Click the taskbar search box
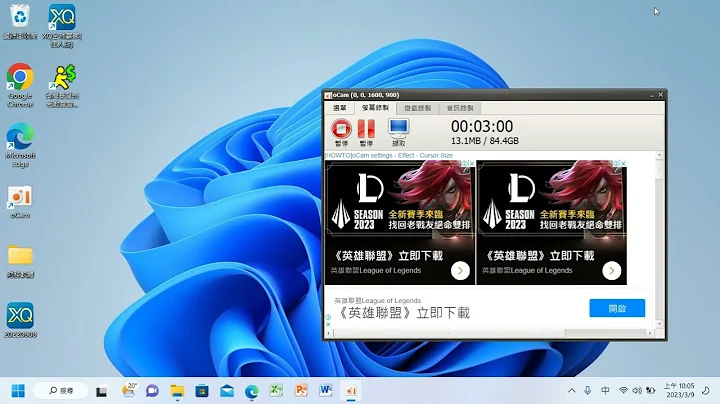The height and width of the screenshot is (404, 720). [x=60, y=391]
